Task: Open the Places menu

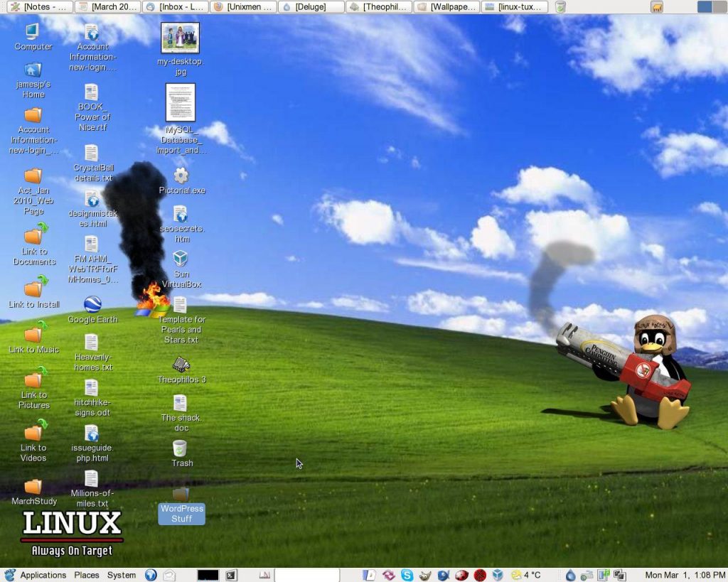Action: 87,575
